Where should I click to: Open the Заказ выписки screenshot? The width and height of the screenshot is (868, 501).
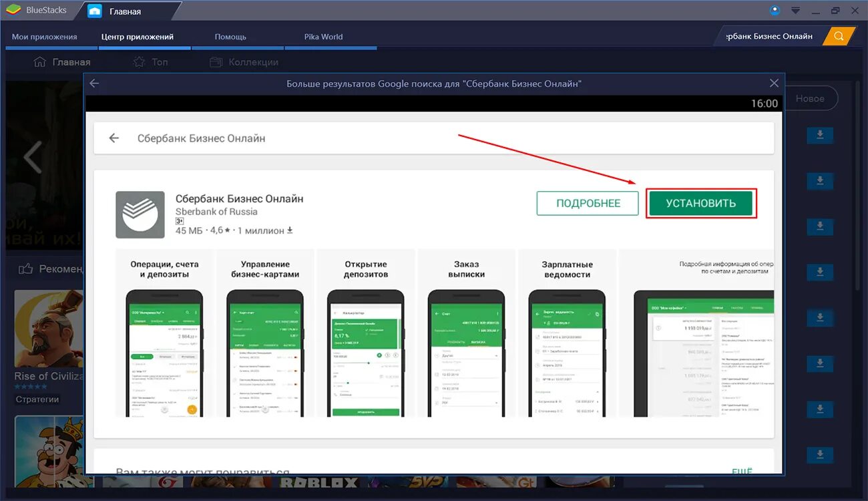[466, 334]
